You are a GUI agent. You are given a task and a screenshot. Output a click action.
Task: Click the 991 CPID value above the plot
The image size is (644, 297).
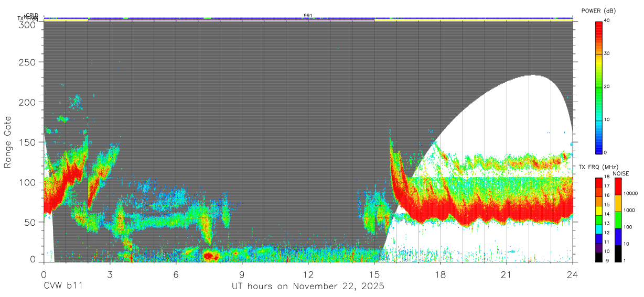tap(308, 16)
